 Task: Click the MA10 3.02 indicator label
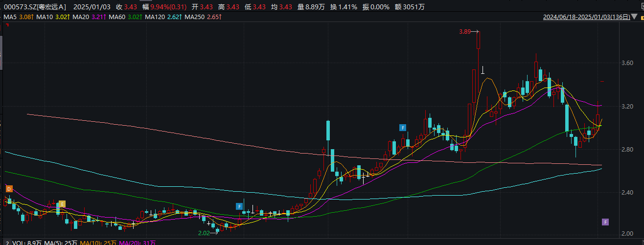(54, 18)
